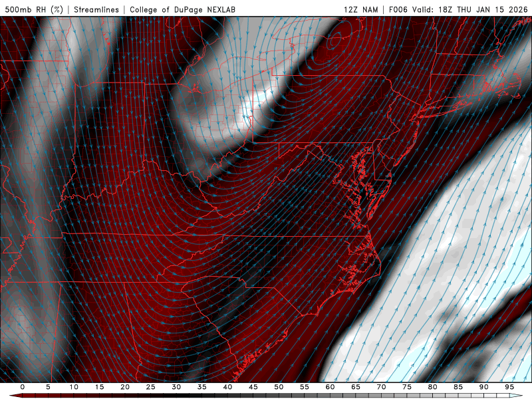Click the "50" value on the color scale
Image resolution: width=532 pixels, height=399 pixels.
point(279,387)
